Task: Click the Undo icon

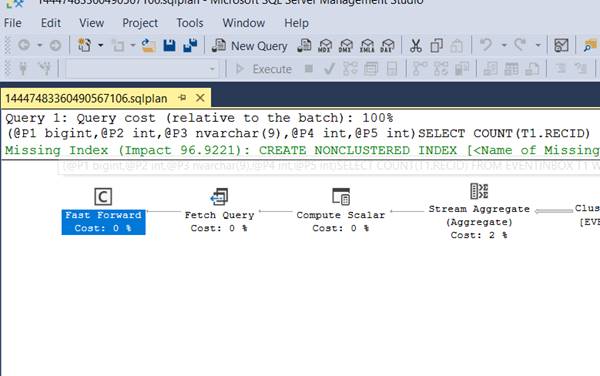Action: [x=486, y=45]
